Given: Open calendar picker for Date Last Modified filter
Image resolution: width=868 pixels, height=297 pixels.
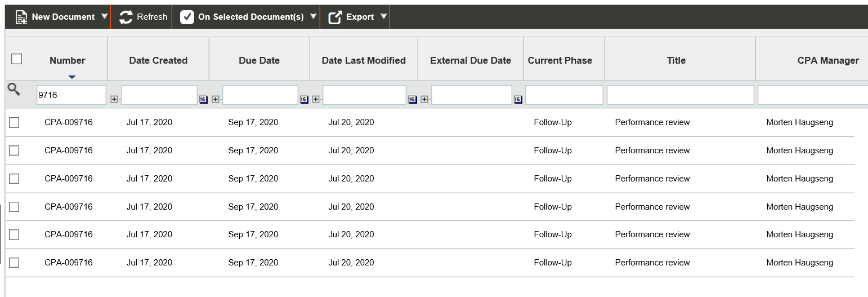Looking at the screenshot, I should [412, 99].
